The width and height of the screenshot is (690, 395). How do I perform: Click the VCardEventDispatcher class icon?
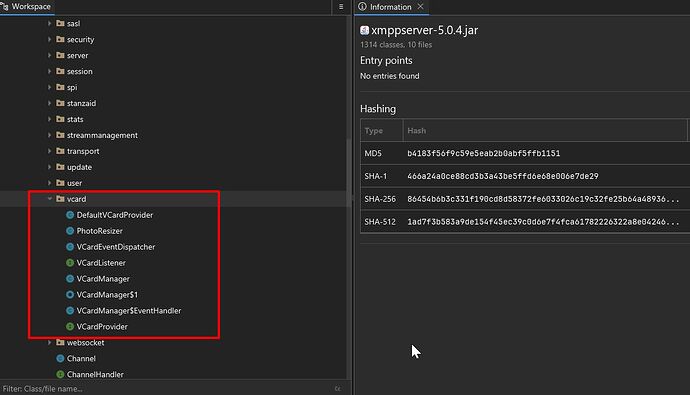pos(70,247)
